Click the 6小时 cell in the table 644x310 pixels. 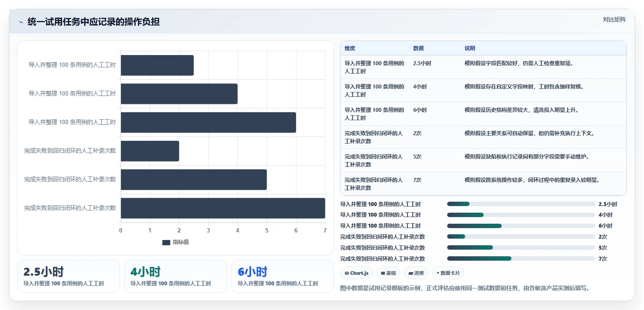(x=420, y=110)
